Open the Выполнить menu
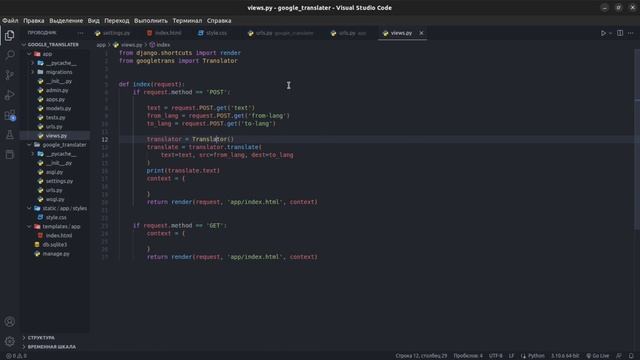Screen dimensions: 640x360 tap(151, 20)
